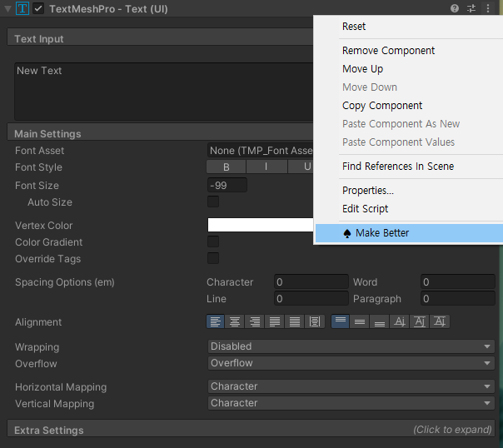Select bottom vertical text alignment
This screenshot has height=448, width=503.
(380, 321)
